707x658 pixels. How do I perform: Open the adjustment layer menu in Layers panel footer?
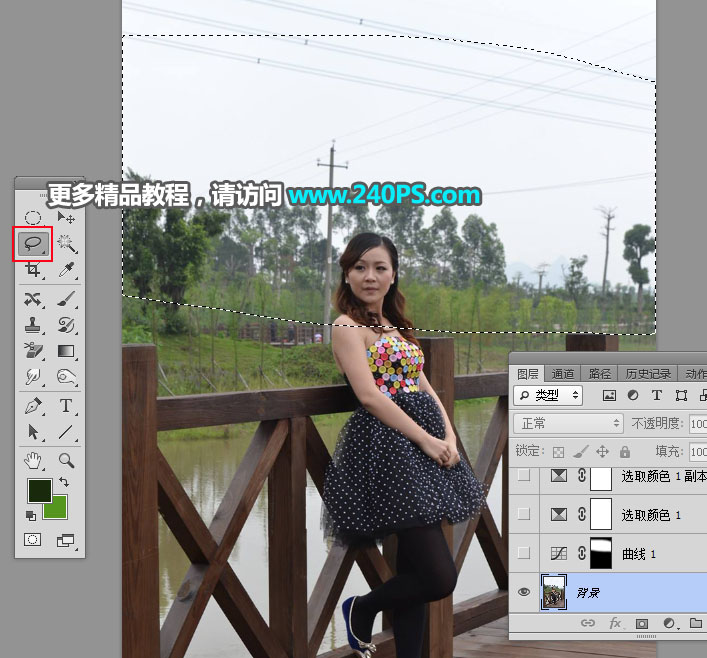pos(668,624)
